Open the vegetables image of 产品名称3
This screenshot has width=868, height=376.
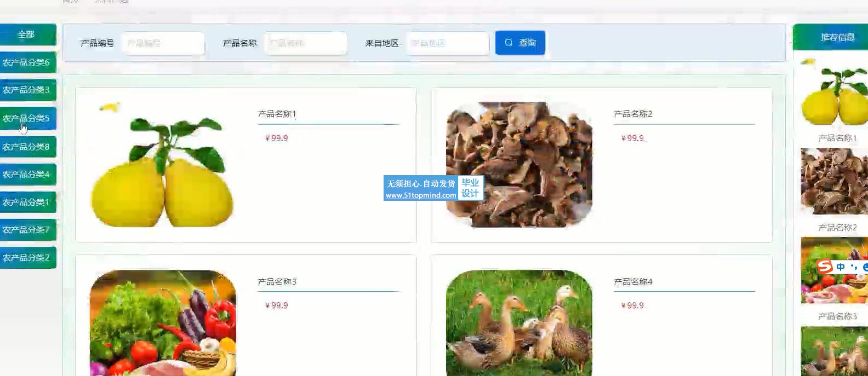pyautogui.click(x=163, y=323)
